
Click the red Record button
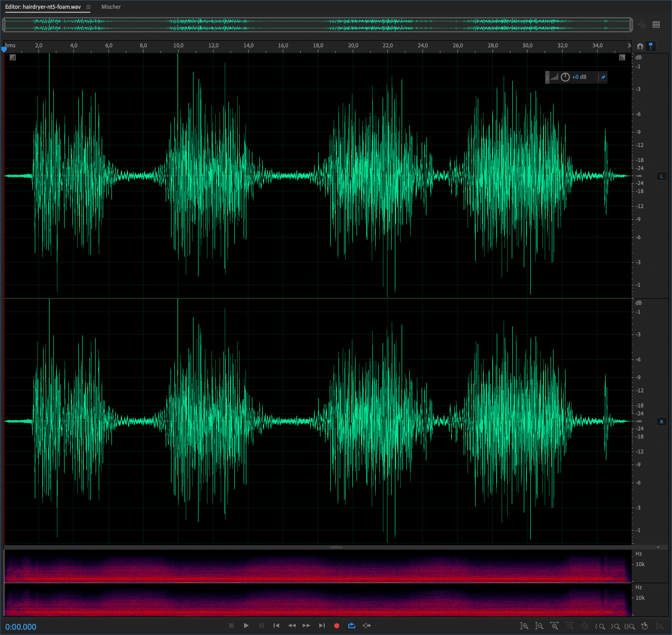point(336,625)
